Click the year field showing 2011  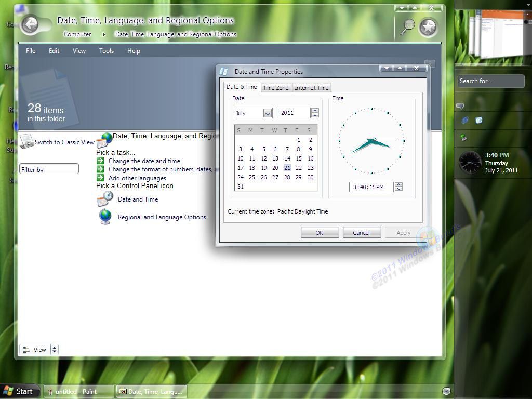coord(294,113)
